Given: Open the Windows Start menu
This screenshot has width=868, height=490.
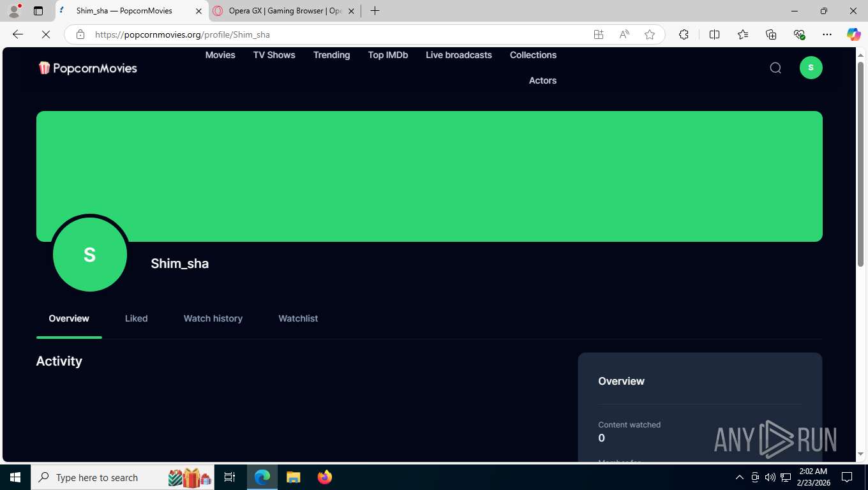Looking at the screenshot, I should [x=15, y=477].
